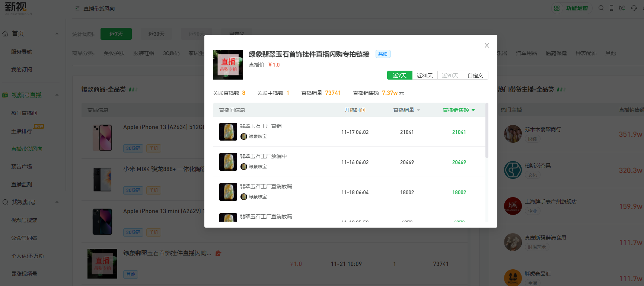
Task: Filter category by 汽车用品
Action: point(526,53)
